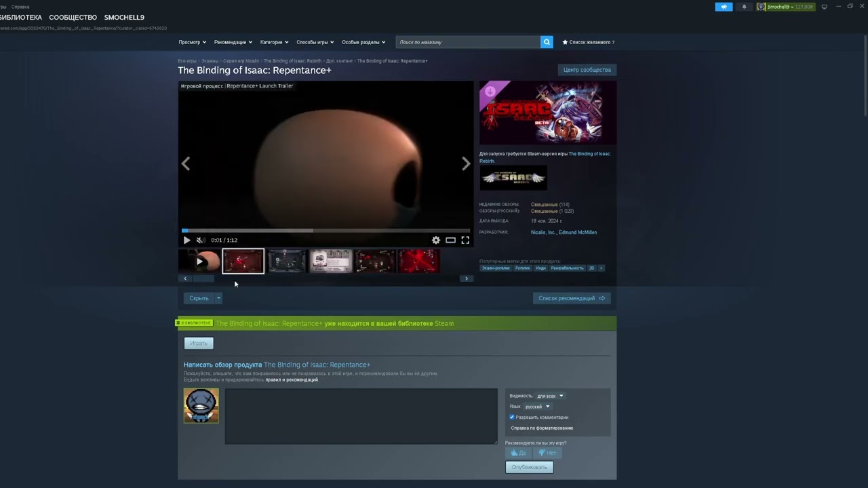Go to the БИБЛИОТЕКА tab
Image resolution: width=868 pixels, height=488 pixels.
pos(21,18)
